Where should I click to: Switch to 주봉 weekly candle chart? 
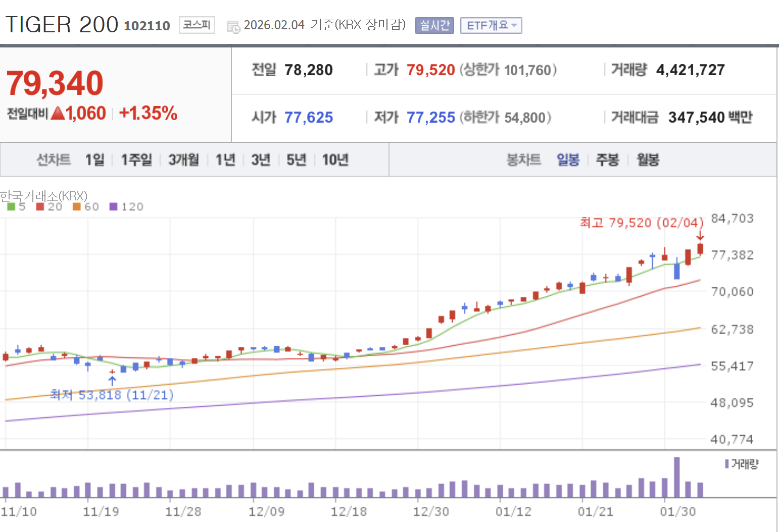point(607,160)
